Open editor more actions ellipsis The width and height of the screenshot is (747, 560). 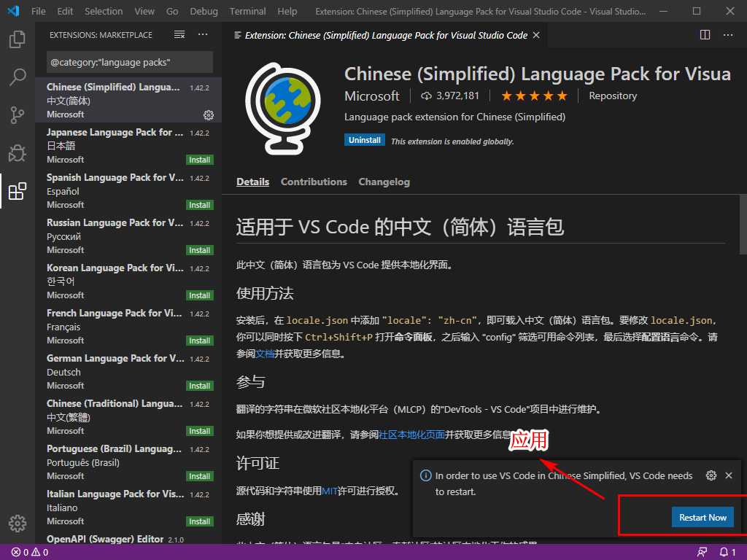(728, 35)
